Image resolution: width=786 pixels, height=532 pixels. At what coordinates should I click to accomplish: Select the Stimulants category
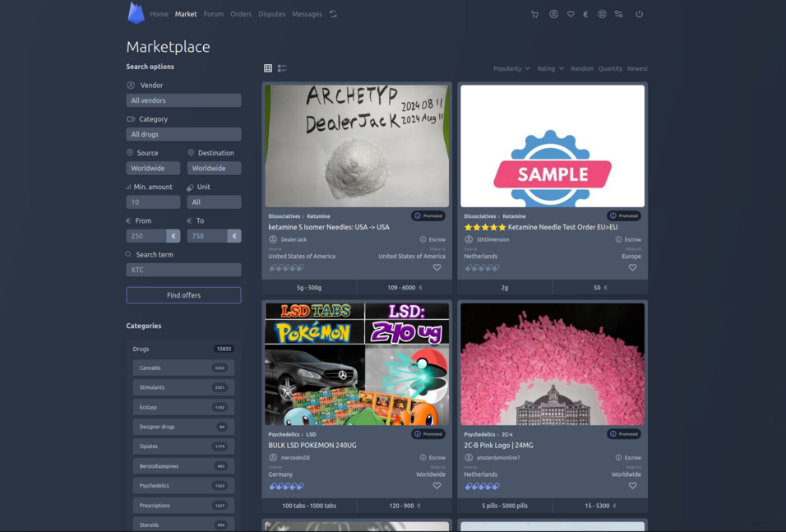click(183, 387)
